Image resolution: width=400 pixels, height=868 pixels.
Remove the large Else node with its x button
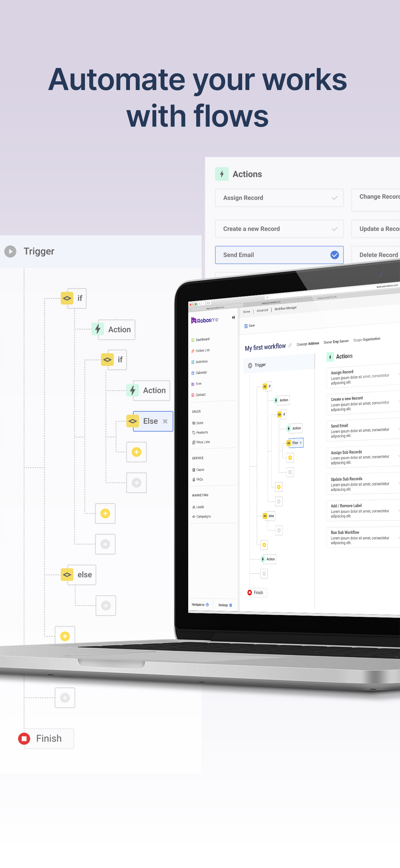click(x=165, y=421)
